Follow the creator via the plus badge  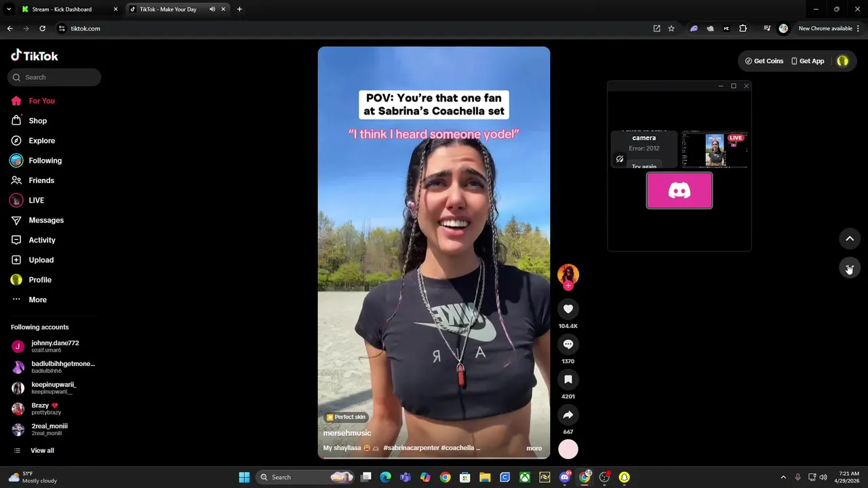pyautogui.click(x=568, y=285)
